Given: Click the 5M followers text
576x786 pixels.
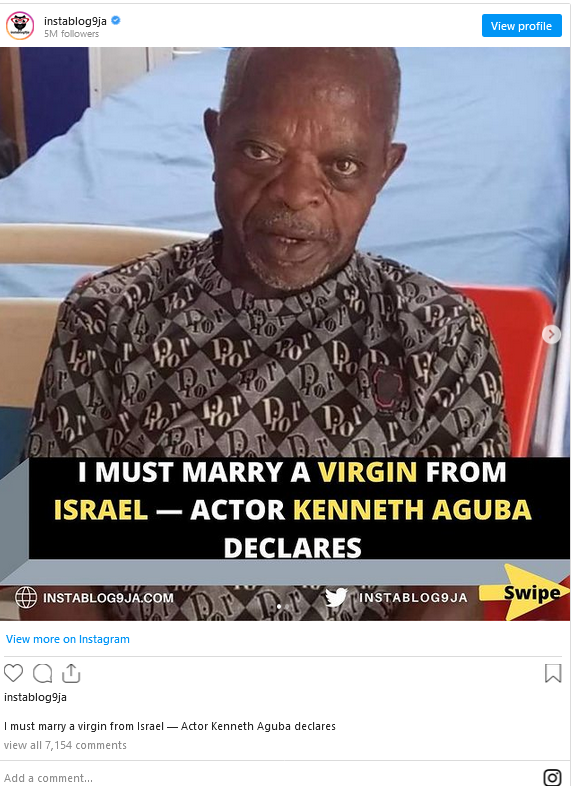Looking at the screenshot, I should pyautogui.click(x=71, y=34).
